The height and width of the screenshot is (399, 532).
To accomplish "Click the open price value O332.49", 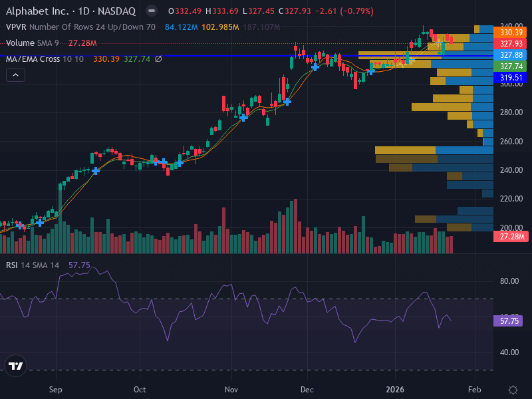I will pyautogui.click(x=185, y=11).
